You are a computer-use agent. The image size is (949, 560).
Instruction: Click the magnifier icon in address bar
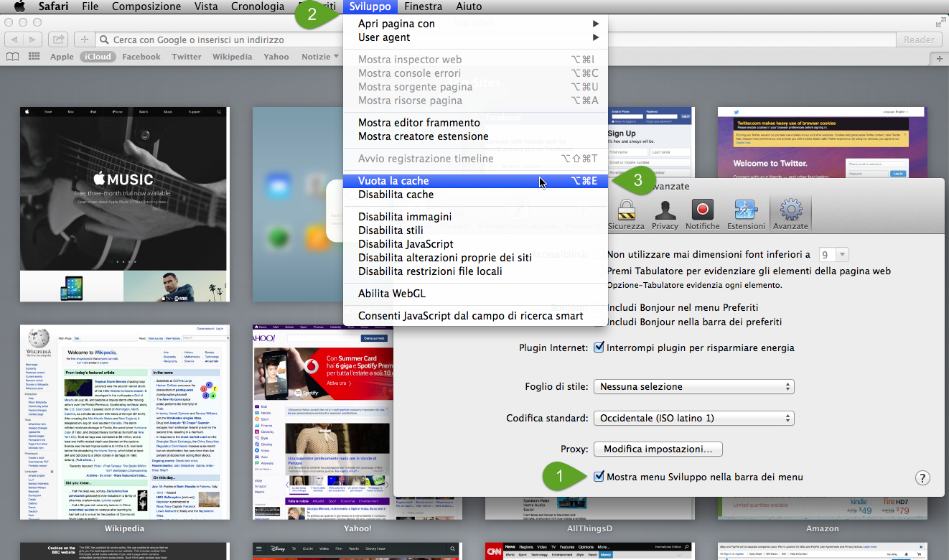106,40
